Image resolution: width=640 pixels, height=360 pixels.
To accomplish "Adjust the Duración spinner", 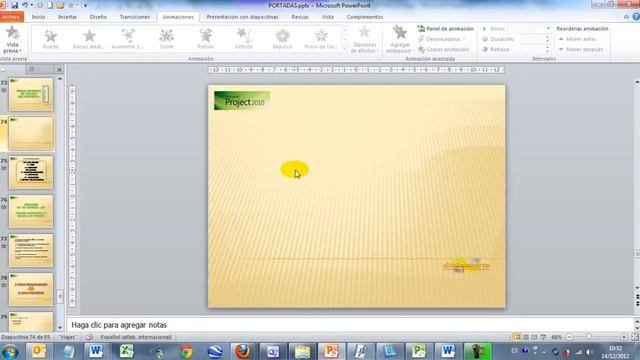I will coord(547,39).
